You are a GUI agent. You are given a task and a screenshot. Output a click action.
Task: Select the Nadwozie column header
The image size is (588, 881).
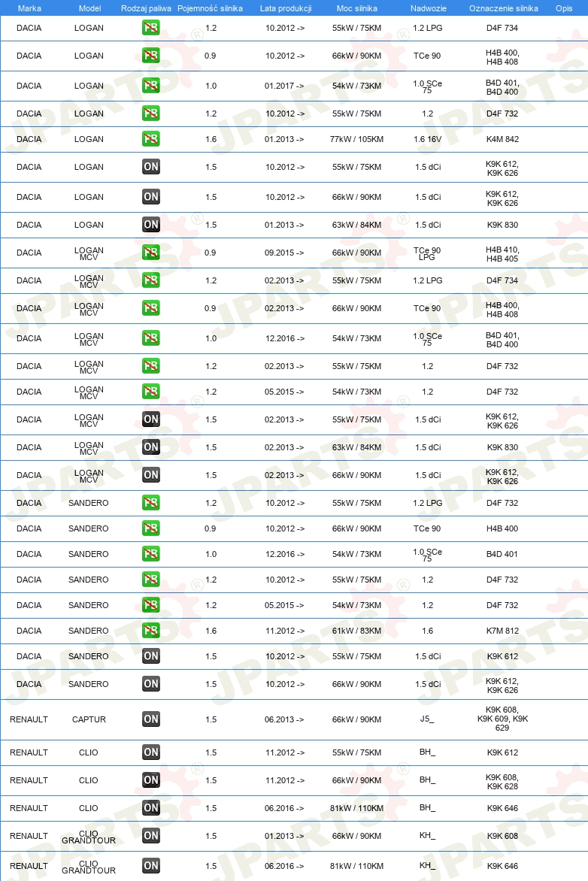429,8
